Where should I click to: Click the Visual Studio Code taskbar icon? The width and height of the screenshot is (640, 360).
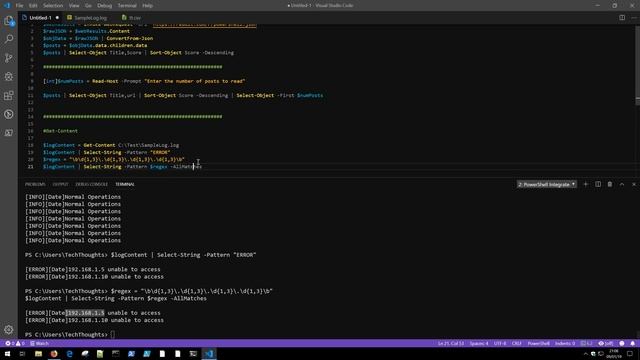point(209,353)
